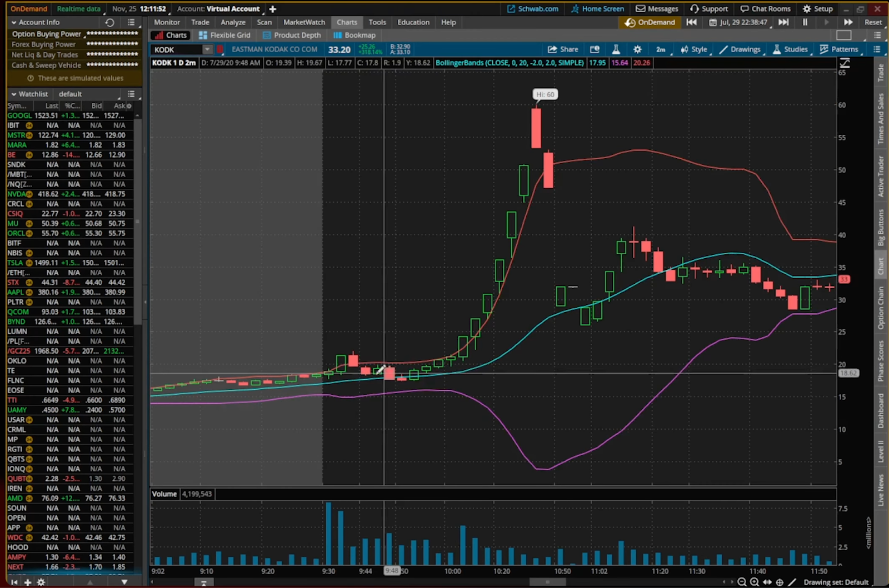Click the KODK symbol input field
This screenshot has width=889, height=588.
point(177,49)
